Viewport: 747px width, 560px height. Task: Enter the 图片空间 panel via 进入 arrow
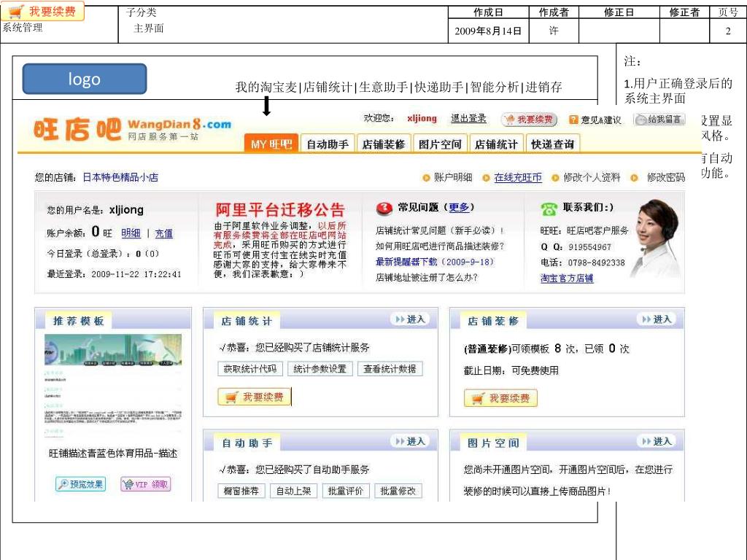click(656, 441)
